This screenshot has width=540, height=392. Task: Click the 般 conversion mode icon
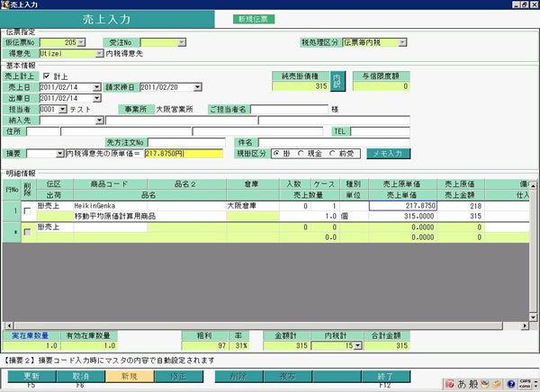473,384
